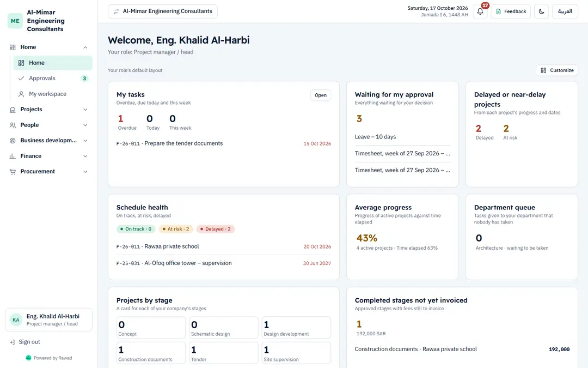Expand the Finance section chevron
This screenshot has width=588, height=368.
point(85,156)
